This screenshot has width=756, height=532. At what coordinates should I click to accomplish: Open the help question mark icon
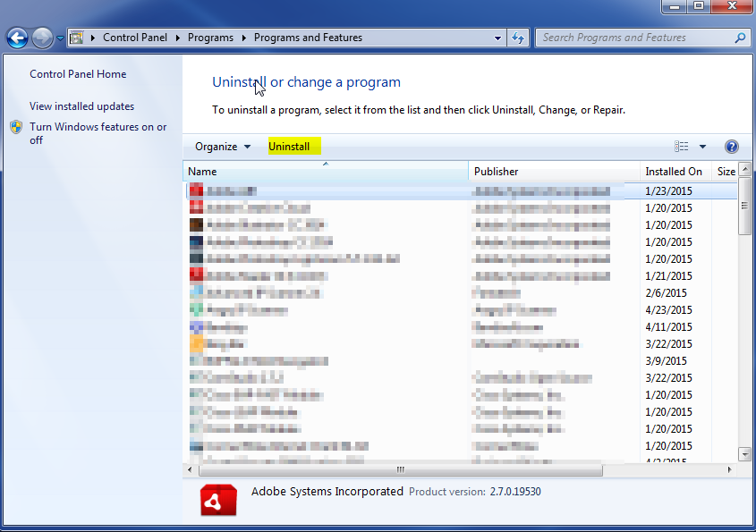coord(731,147)
